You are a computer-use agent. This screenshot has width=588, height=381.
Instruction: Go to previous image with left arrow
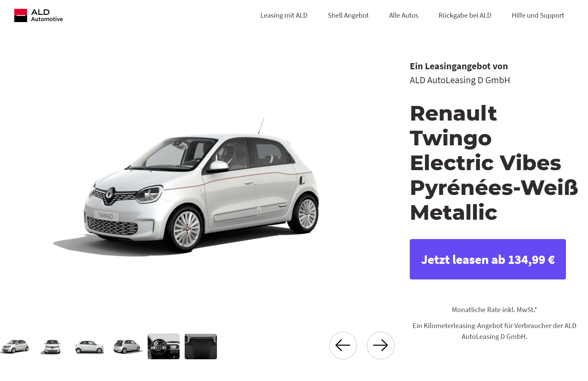[343, 345]
